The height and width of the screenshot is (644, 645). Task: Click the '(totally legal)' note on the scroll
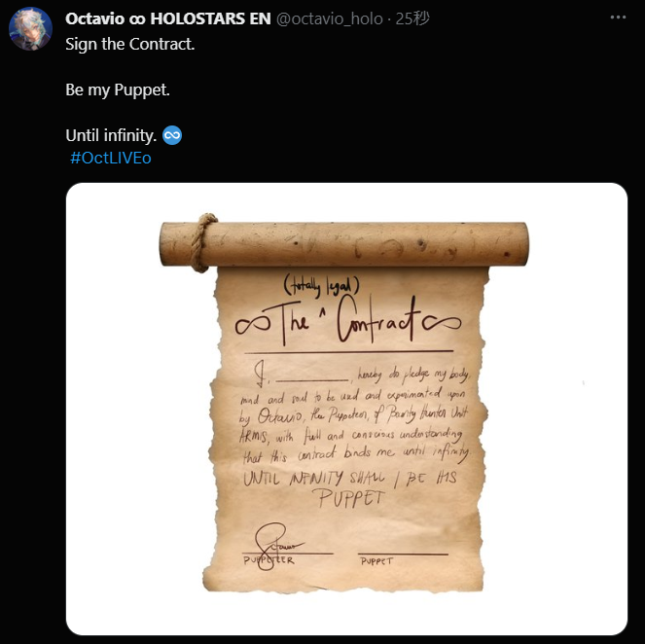click(x=321, y=286)
